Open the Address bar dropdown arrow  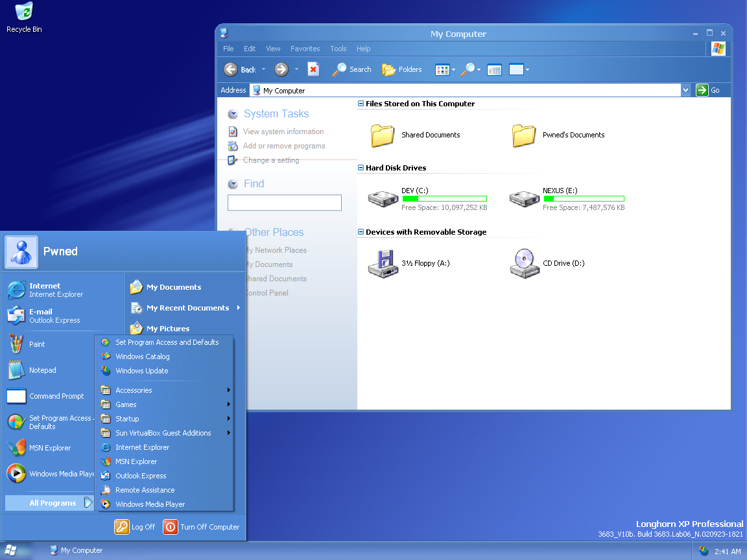(x=685, y=90)
